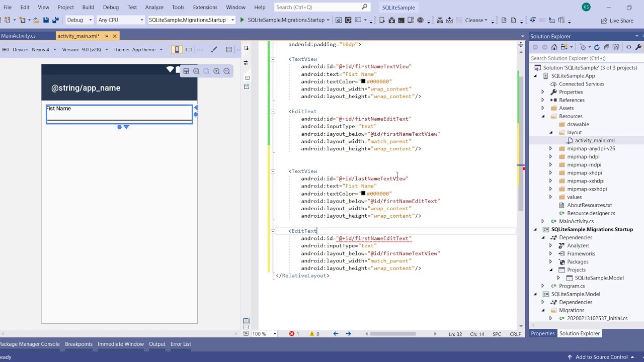
Task: Collapse the first TextView XML block
Action: point(273,59)
